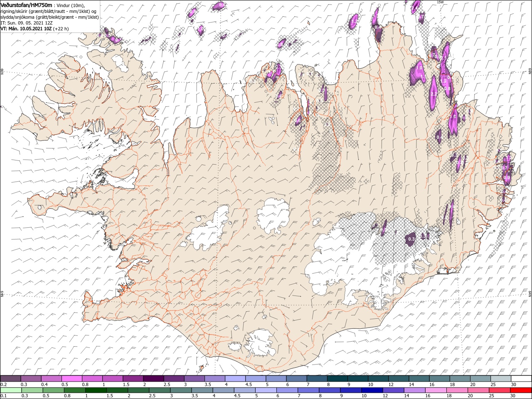Click the 'IT: Sun. 09. 05. 2021 12Z' line

(x=27, y=23)
